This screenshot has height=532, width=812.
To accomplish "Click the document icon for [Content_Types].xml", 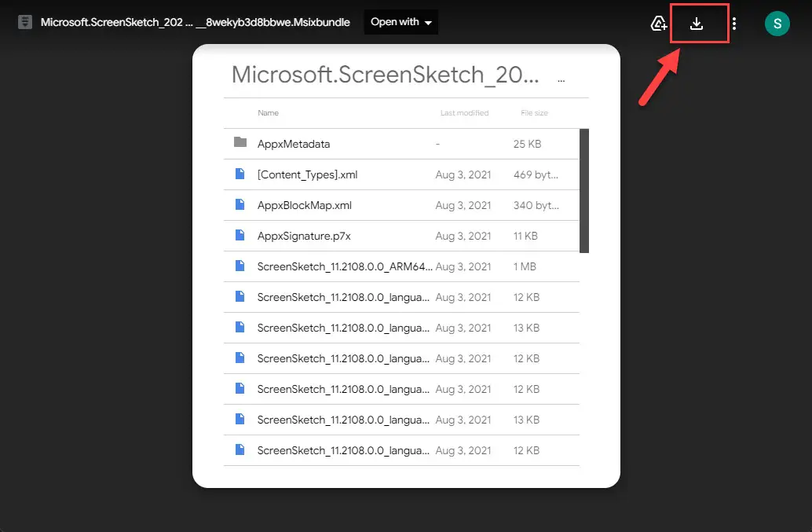I will coord(240,174).
